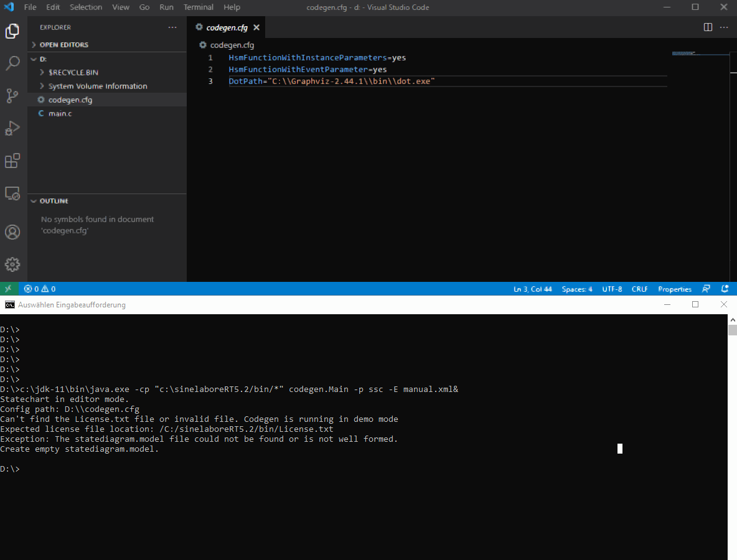Click the CRLF end-of-line indicator

pos(639,289)
